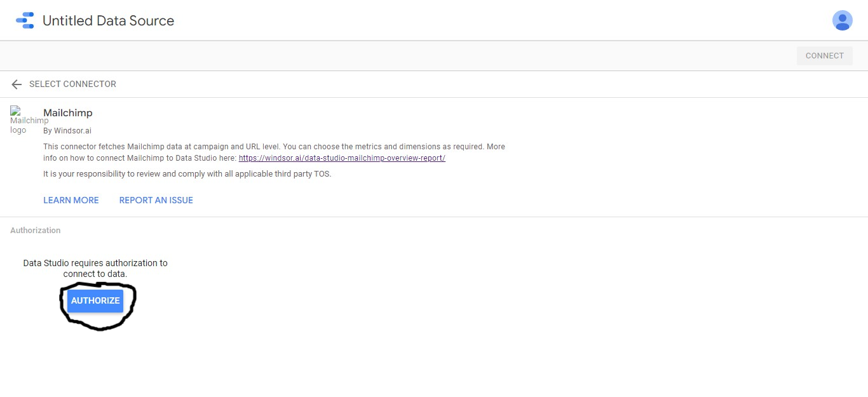Click the Mailchimp connector name
868x397 pixels.
point(68,112)
